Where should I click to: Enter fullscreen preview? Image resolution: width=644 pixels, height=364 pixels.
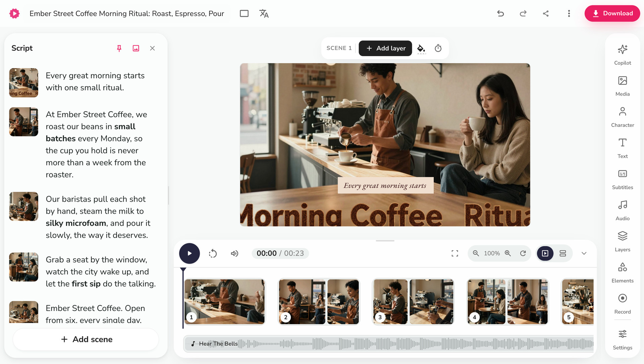pyautogui.click(x=455, y=253)
